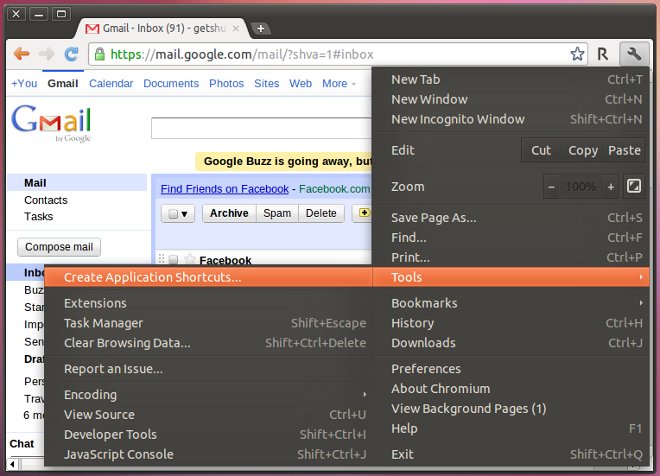The image size is (660, 476).
Task: Select Clear Browsing Data...
Action: click(208, 343)
